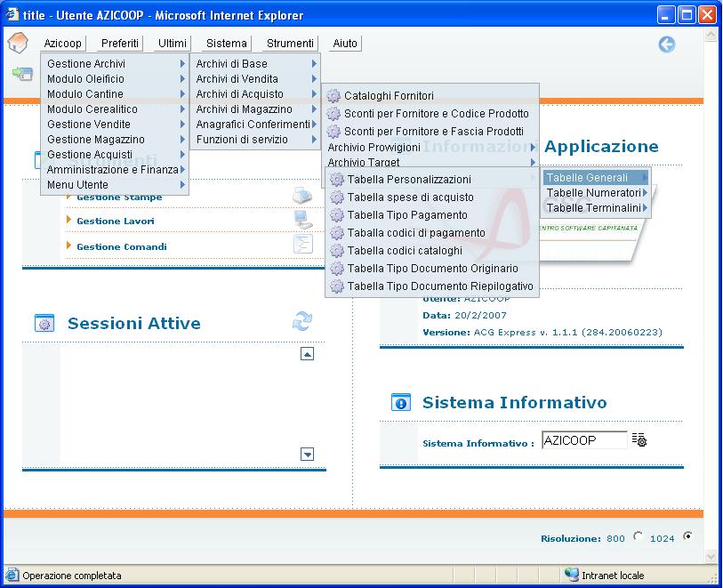Image resolution: width=723 pixels, height=588 pixels.
Task: Click the list icon for Gestione Comandi
Action: (303, 244)
